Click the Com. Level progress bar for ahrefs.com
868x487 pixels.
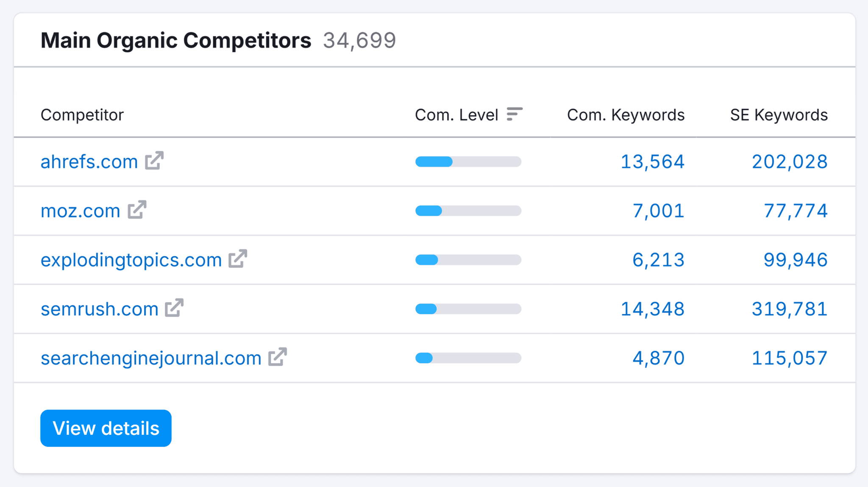click(x=468, y=161)
